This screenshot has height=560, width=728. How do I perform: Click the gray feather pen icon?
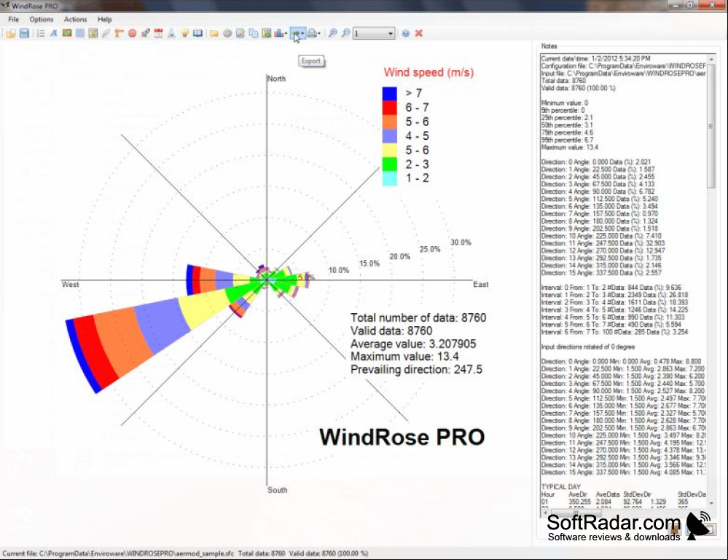(x=106, y=33)
